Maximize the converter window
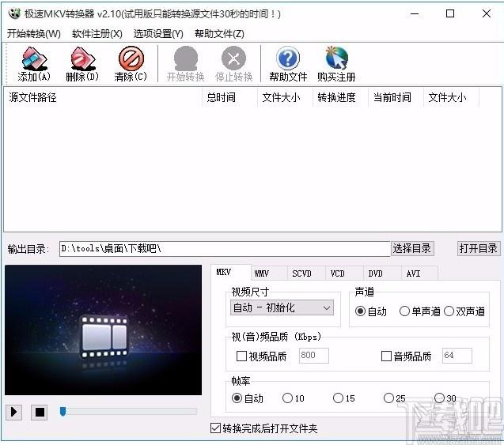Image resolution: width=504 pixels, height=445 pixels. coord(450,13)
